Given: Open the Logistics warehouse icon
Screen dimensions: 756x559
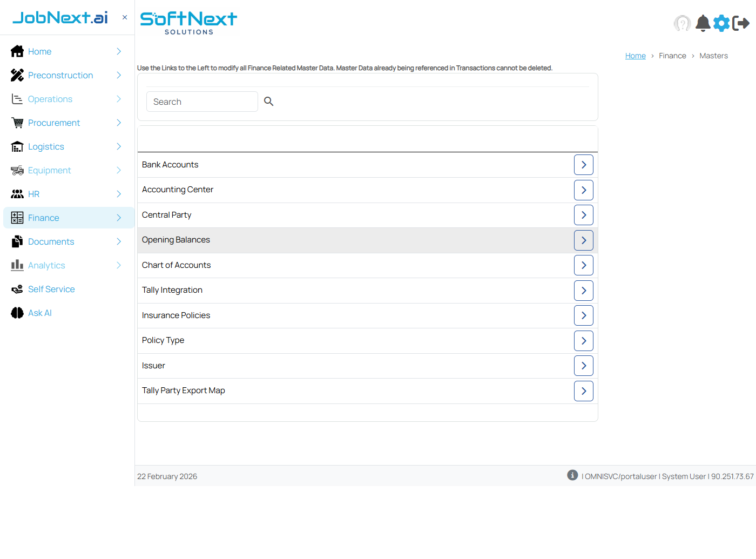Looking at the screenshot, I should 17,146.
